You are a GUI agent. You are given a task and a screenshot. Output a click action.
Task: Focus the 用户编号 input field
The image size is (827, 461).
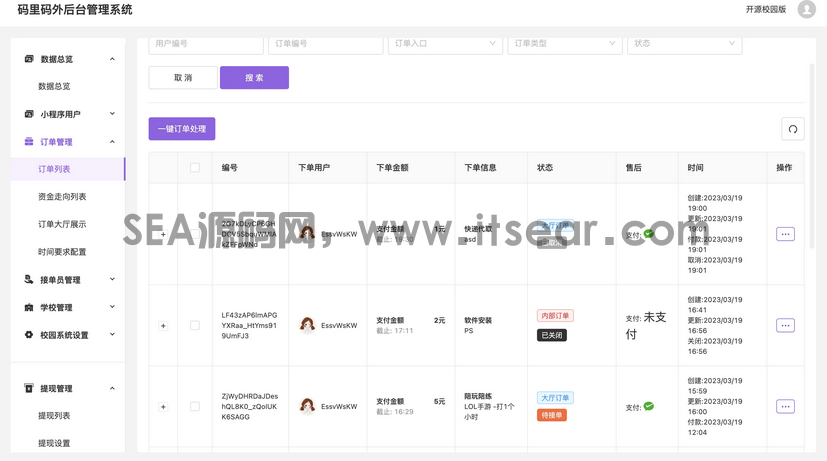tap(206, 44)
